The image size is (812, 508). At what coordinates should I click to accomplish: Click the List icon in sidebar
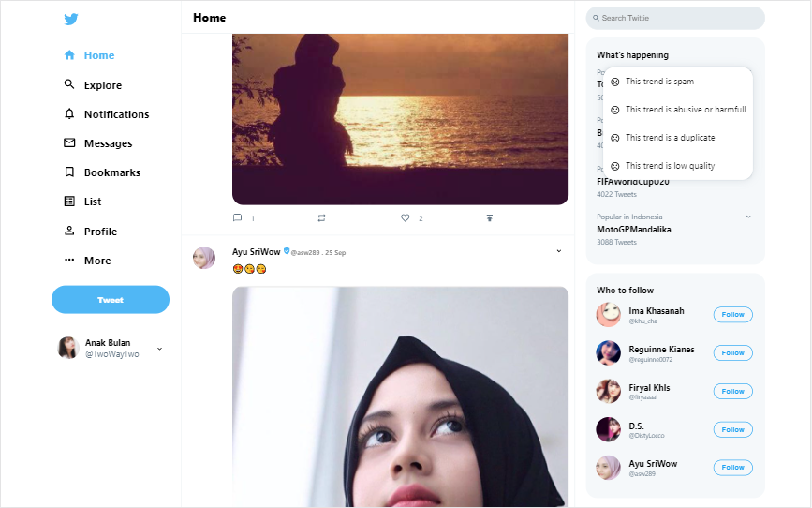click(x=69, y=202)
